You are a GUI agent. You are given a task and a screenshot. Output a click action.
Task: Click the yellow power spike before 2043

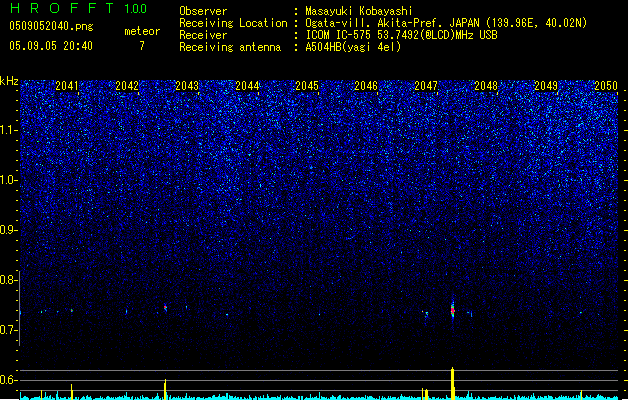tap(165, 389)
